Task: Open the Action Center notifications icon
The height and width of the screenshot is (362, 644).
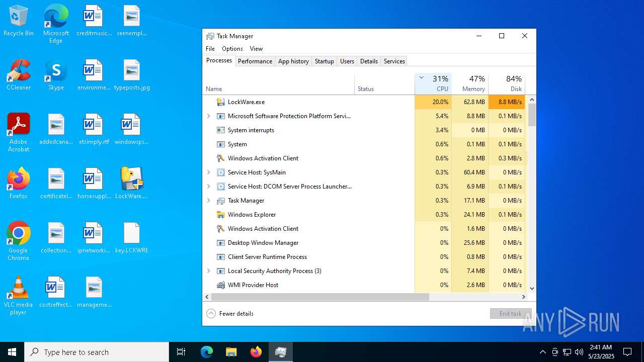Action: pos(627,352)
